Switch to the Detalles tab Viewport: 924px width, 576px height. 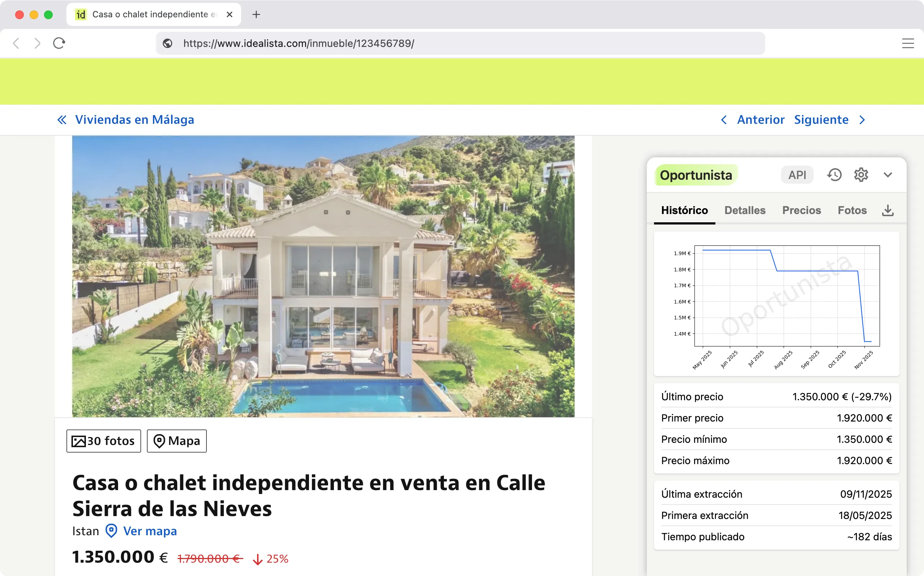click(745, 210)
